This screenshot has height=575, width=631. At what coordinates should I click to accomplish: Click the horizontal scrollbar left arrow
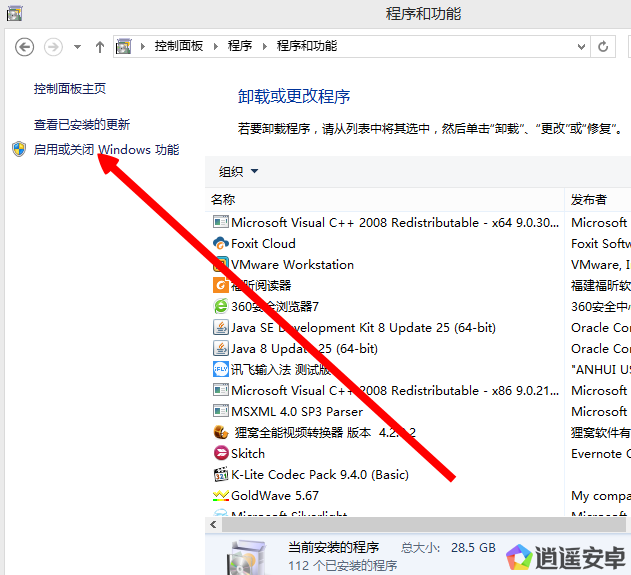pos(213,524)
